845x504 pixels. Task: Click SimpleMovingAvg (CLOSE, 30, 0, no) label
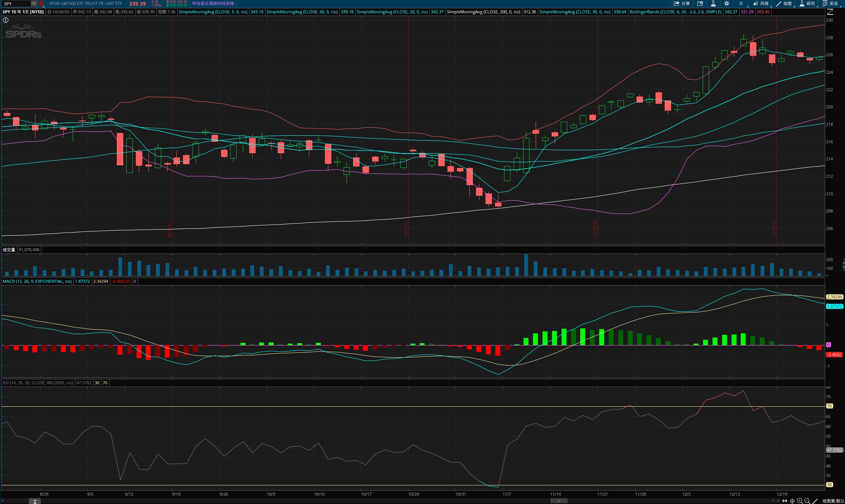(x=575, y=12)
